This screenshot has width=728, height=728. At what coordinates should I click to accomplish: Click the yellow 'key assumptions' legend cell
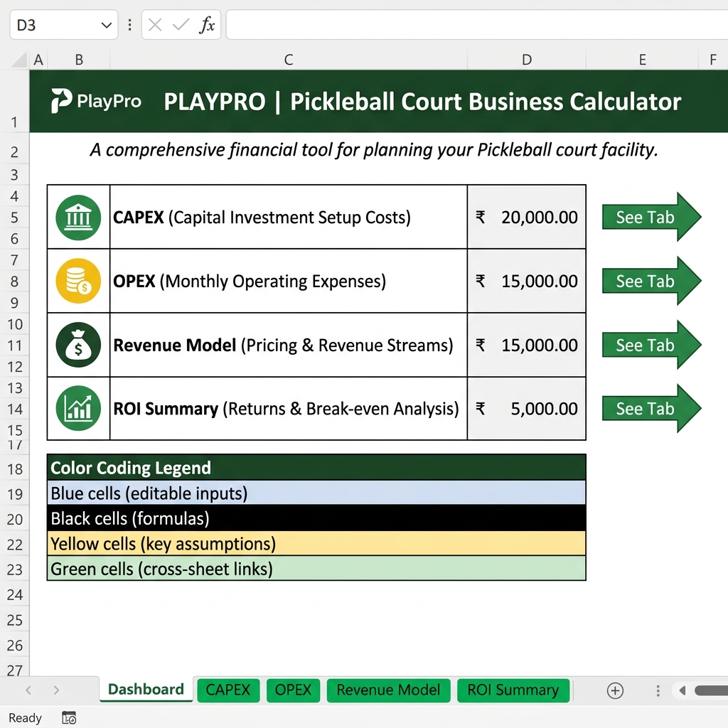(x=316, y=544)
